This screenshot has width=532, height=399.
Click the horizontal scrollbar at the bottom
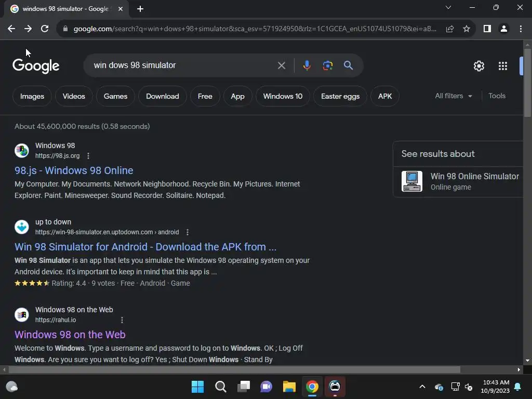pyautogui.click(x=234, y=369)
